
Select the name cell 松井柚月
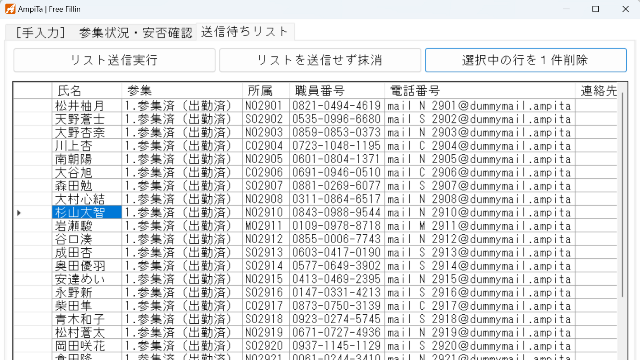(x=87, y=106)
